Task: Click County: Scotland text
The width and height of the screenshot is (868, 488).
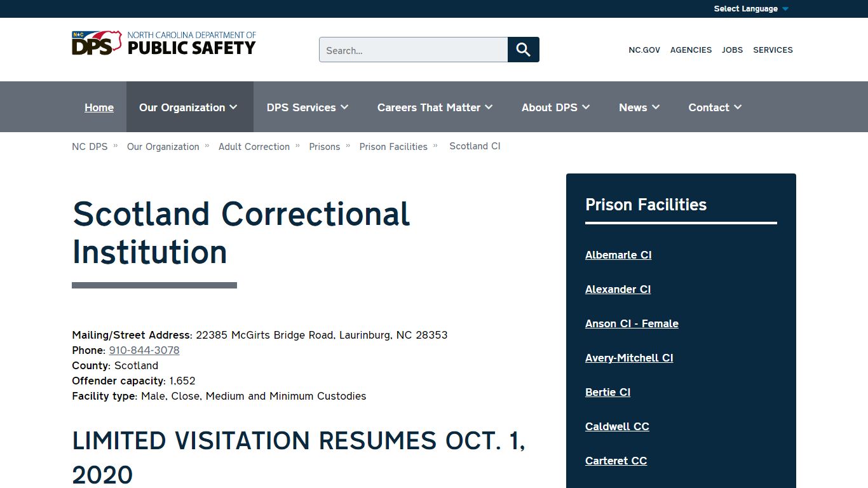Action: coord(115,365)
